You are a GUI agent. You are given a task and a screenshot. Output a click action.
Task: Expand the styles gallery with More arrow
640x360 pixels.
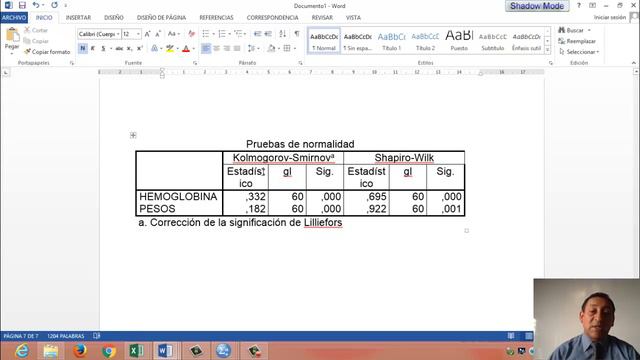[x=547, y=51]
